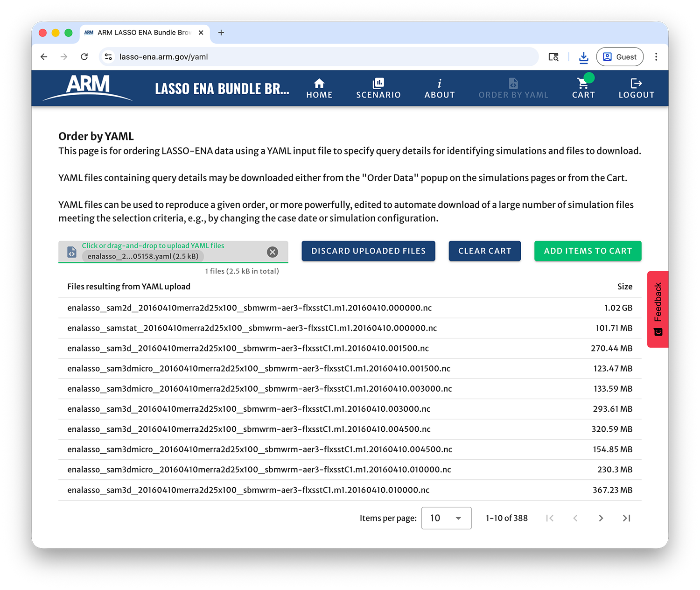700x590 pixels.
Task: Open a new browser tab
Action: pyautogui.click(x=221, y=32)
